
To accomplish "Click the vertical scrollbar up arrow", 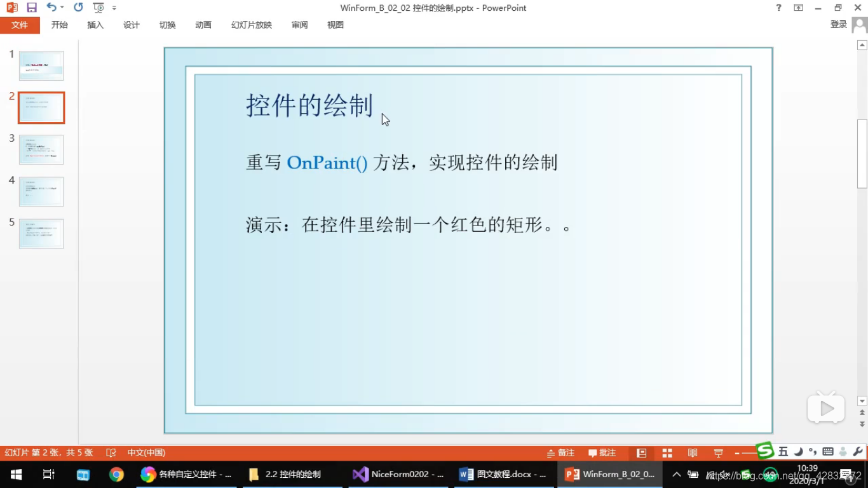I will 862,45.
